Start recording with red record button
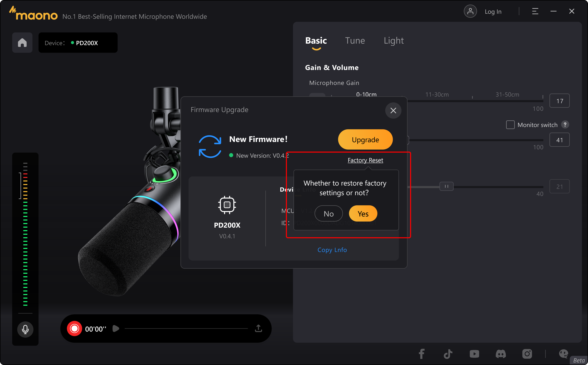Viewport: 588px width, 365px height. click(x=74, y=328)
